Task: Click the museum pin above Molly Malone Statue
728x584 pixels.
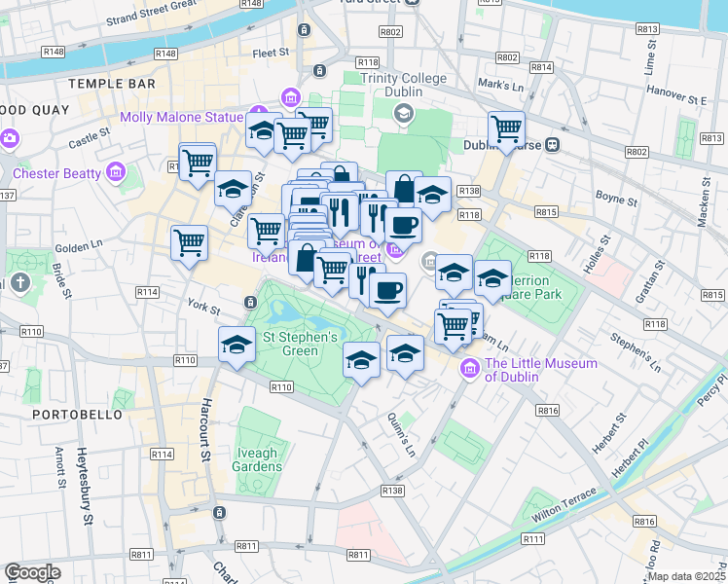Action: pos(291,97)
